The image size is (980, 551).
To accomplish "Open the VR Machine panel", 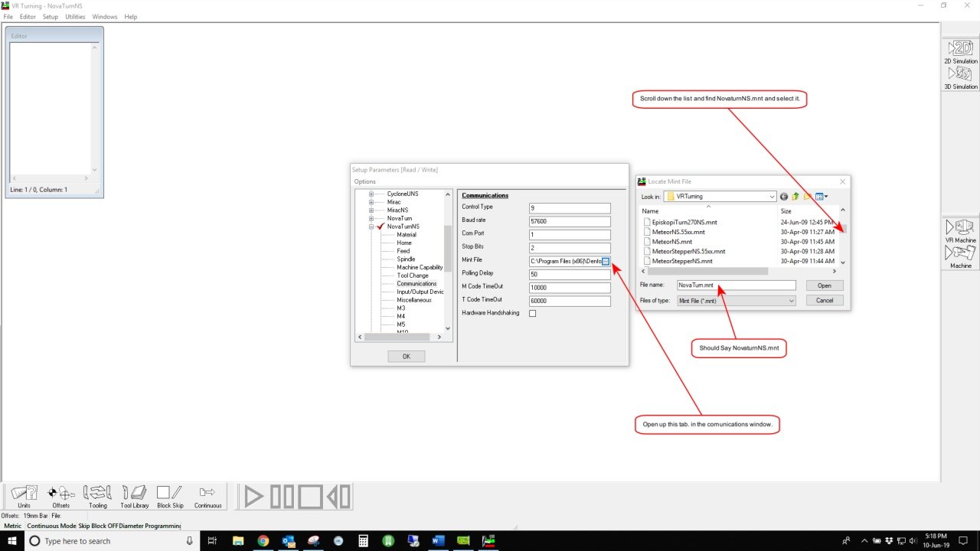I will pyautogui.click(x=960, y=230).
